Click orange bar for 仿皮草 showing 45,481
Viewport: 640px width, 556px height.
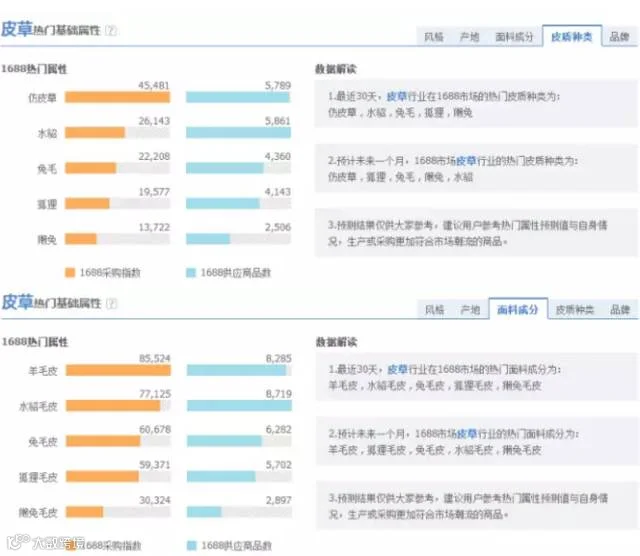118,97
